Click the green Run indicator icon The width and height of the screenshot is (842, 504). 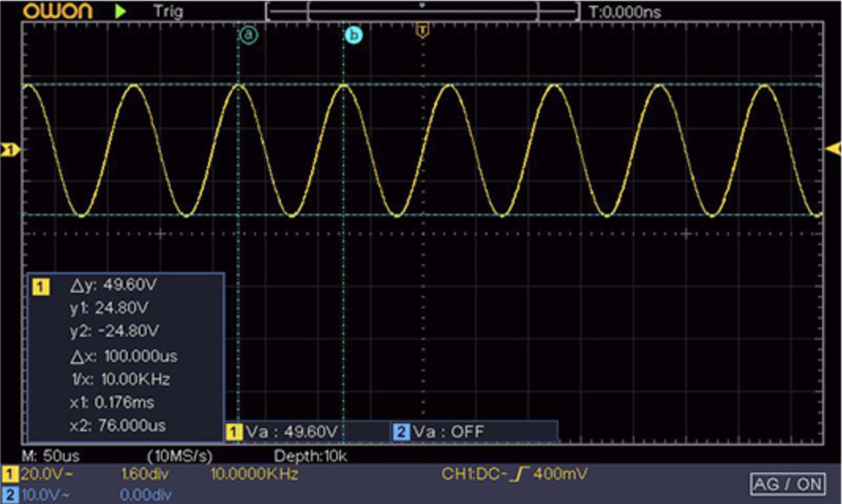pos(120,11)
